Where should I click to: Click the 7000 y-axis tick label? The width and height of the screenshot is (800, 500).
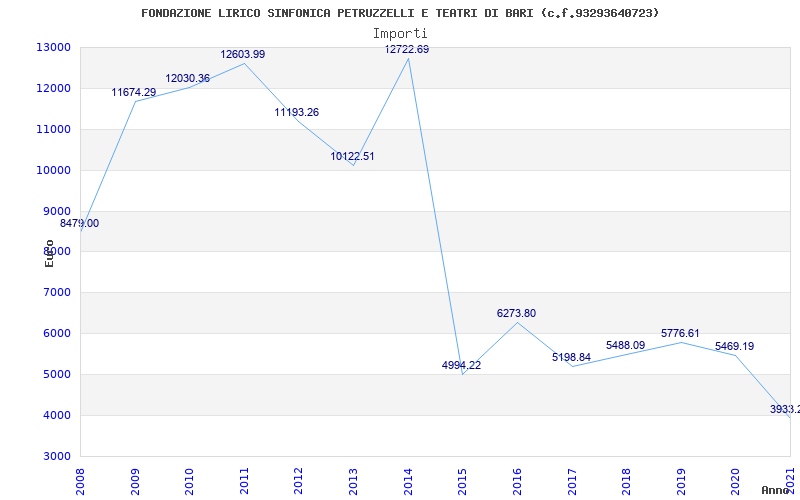pyautogui.click(x=56, y=293)
